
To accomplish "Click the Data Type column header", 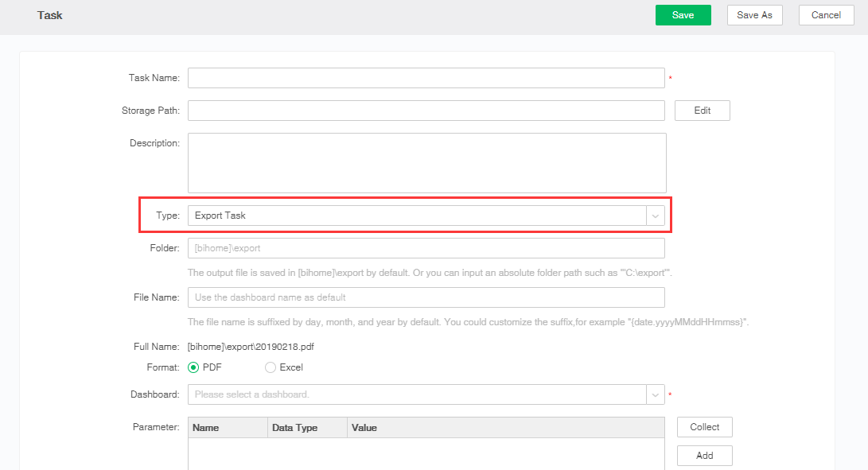I will [x=307, y=428].
